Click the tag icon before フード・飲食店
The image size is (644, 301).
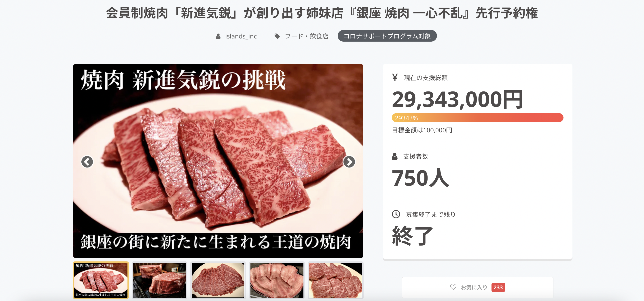(277, 36)
